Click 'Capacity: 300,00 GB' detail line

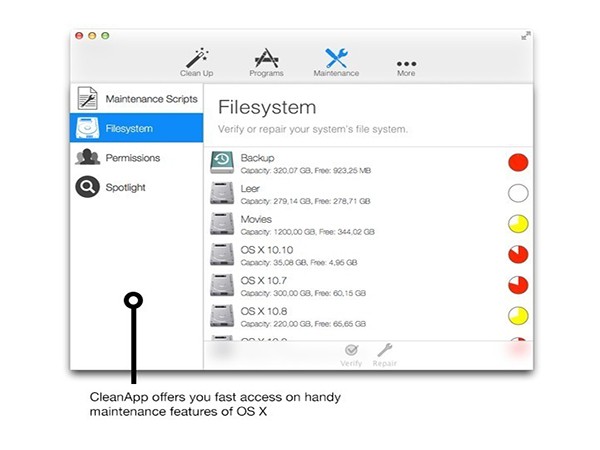(x=303, y=293)
